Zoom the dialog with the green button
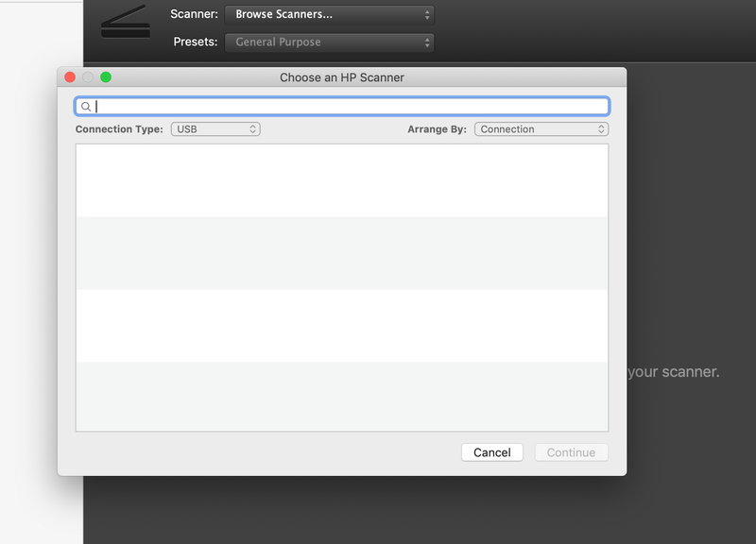Image resolution: width=756 pixels, height=544 pixels. [x=106, y=77]
